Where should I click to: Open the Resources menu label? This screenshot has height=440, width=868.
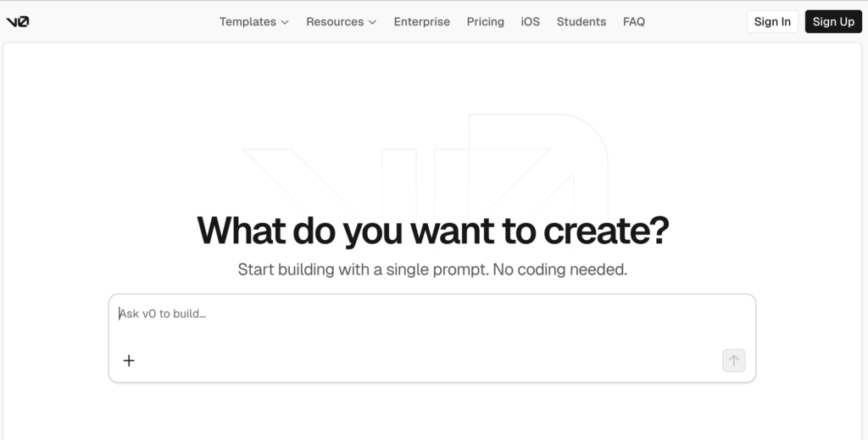[335, 22]
